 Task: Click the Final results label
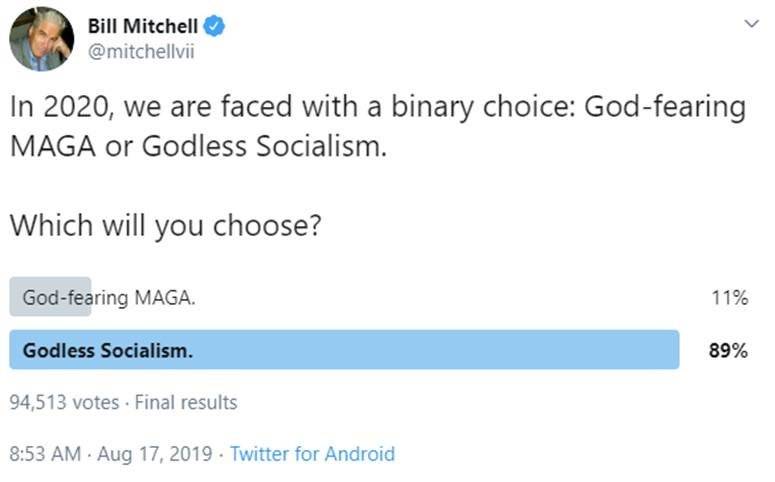[x=186, y=402]
